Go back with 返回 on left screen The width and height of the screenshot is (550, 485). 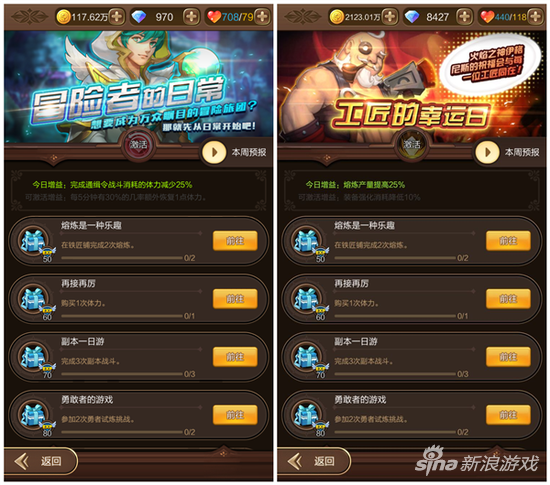point(41,461)
